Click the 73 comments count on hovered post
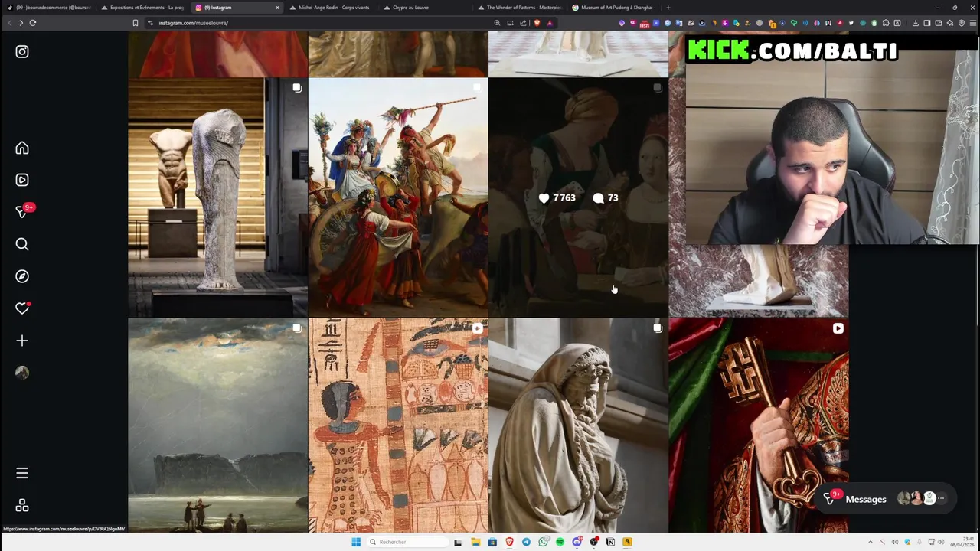This screenshot has width=980, height=551. [606, 198]
